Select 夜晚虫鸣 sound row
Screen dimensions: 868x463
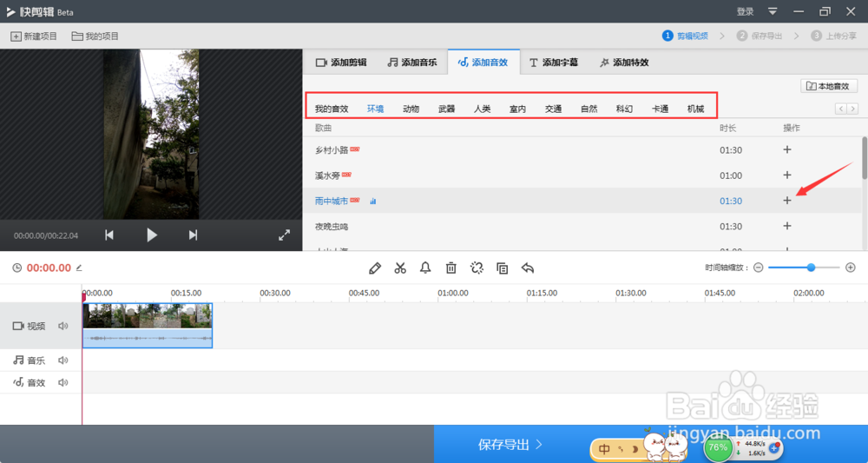pos(584,226)
